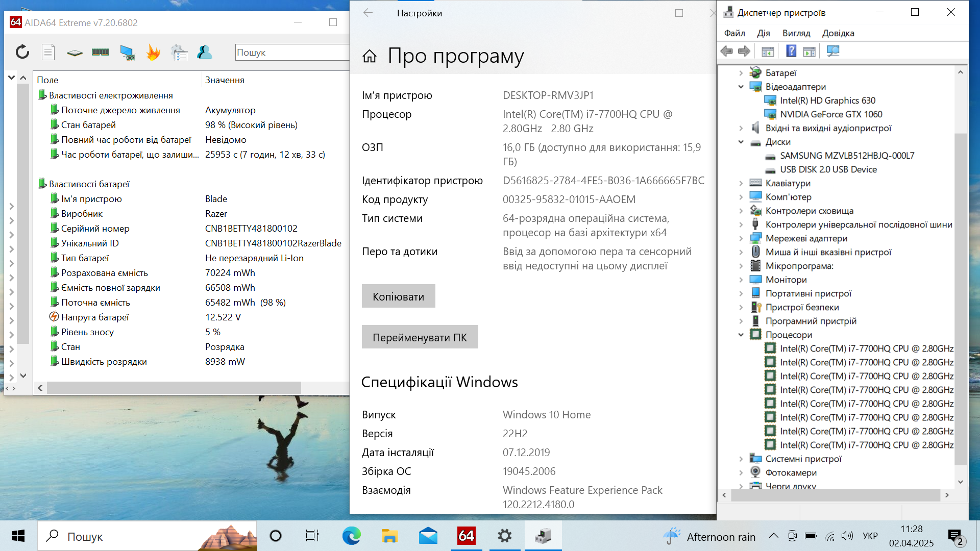Select the Стан батарей row in AIDA64
This screenshot has width=980, height=551.
click(191, 125)
